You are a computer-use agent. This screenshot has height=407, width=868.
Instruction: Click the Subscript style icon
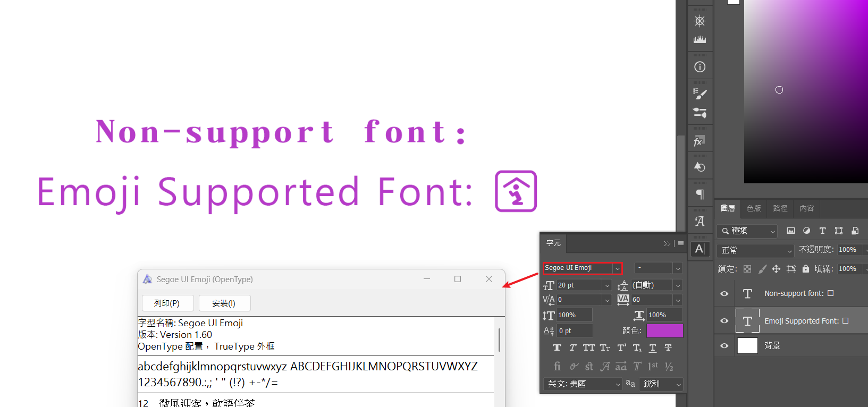[637, 347]
